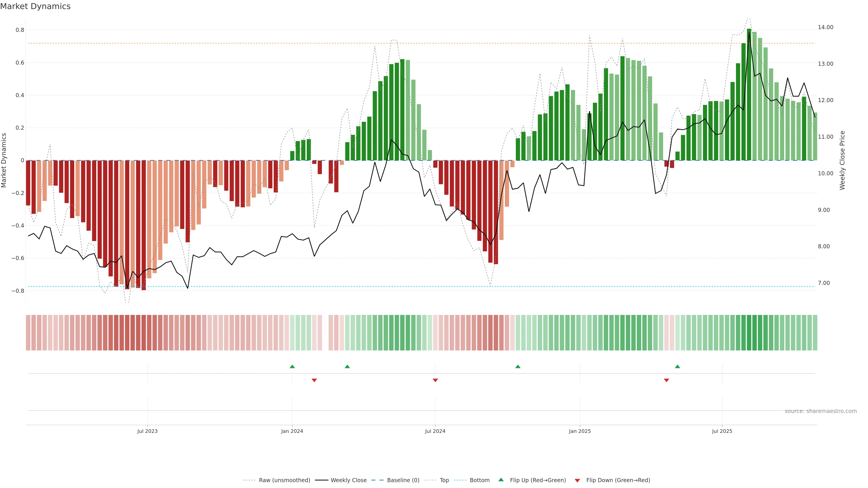Click the Weekly Close Price axis title

pyautogui.click(x=842, y=160)
